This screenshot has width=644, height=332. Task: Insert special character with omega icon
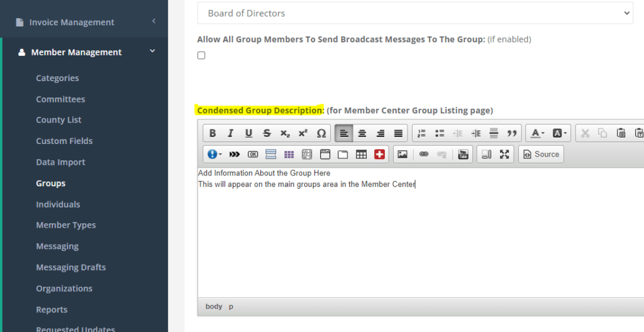(321, 133)
